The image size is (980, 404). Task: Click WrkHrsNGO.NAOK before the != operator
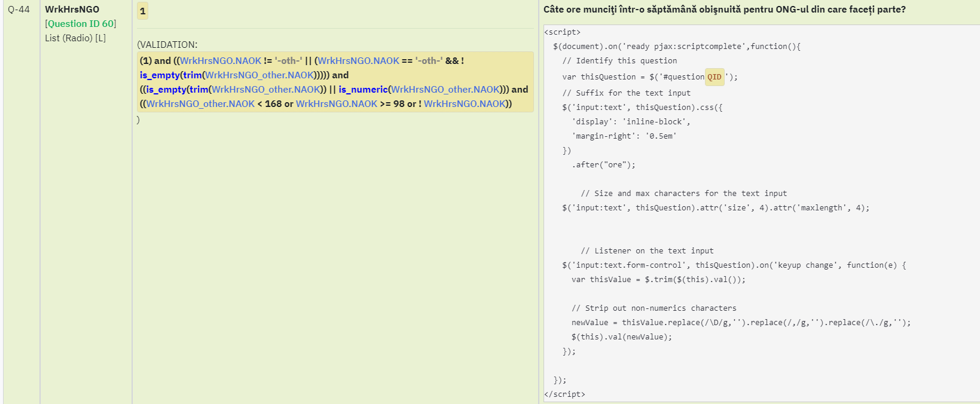(x=221, y=61)
